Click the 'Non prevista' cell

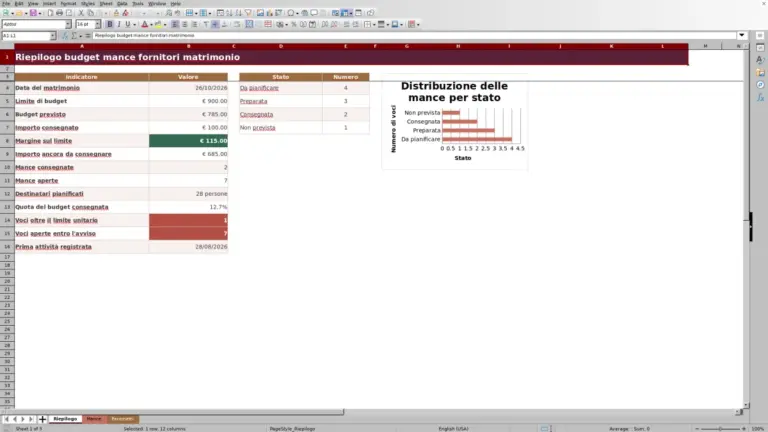coord(281,128)
